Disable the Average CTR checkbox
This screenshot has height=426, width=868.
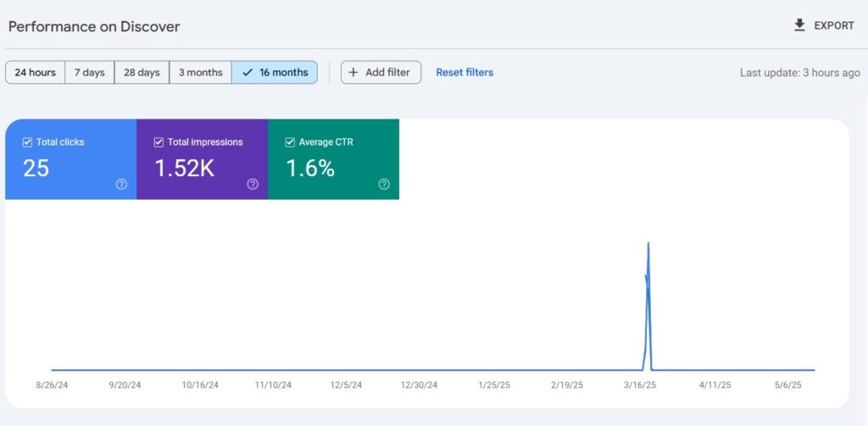pos(290,142)
